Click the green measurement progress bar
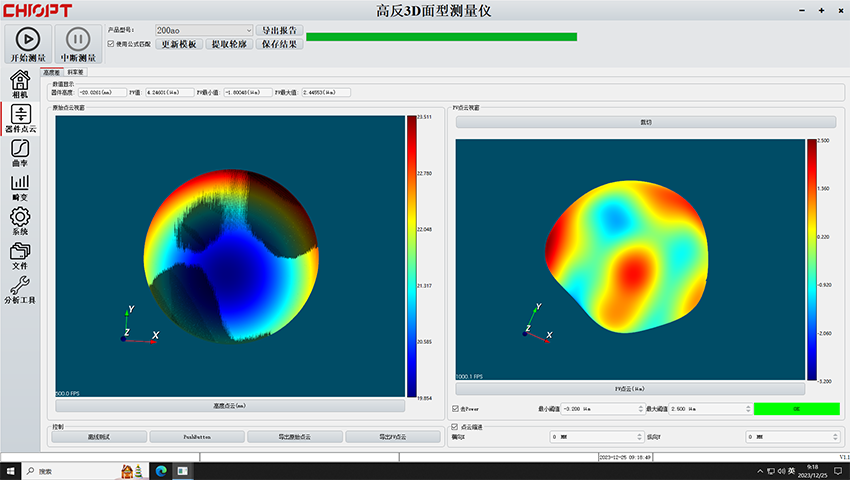The width and height of the screenshot is (850, 480). [x=441, y=37]
